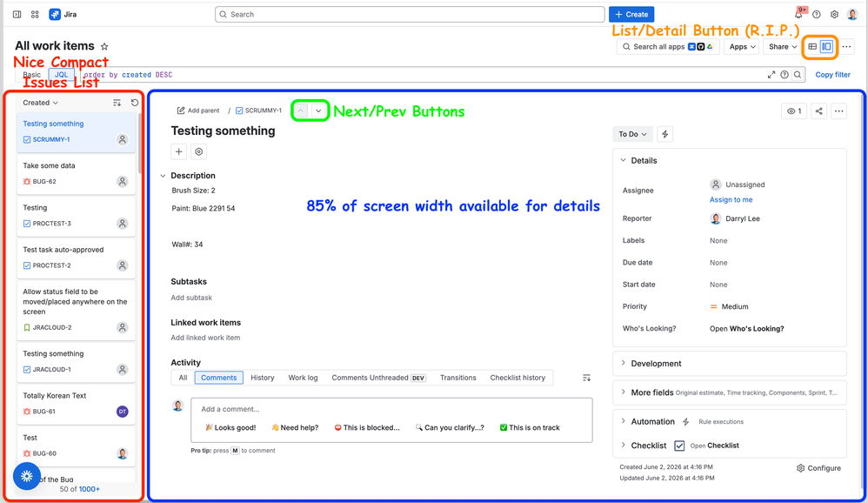This screenshot has width=868, height=503.
Task: Open the Created sort dropdown
Action: [x=40, y=103]
